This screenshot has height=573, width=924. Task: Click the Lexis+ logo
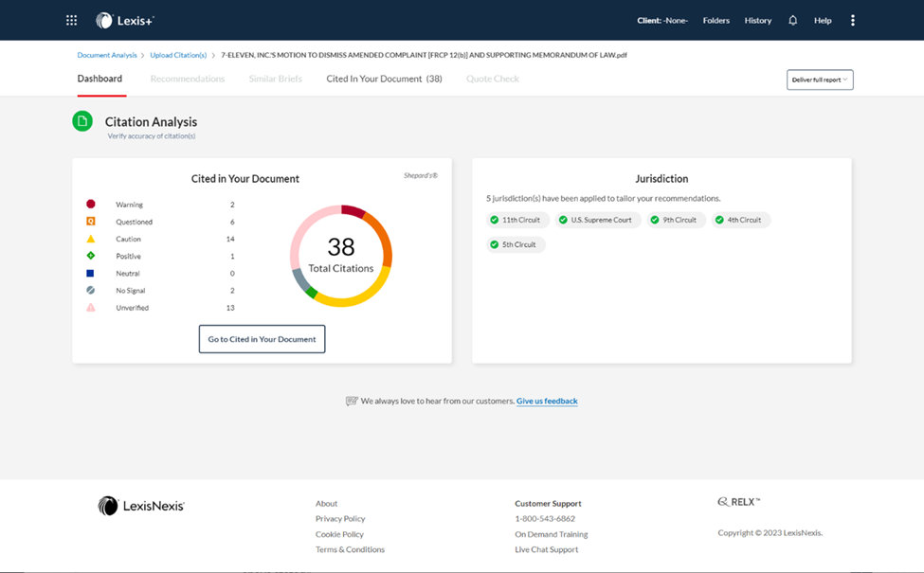pos(125,21)
